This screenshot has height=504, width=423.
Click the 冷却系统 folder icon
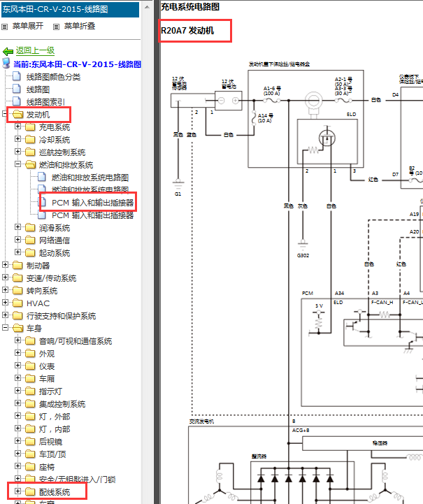(30, 140)
